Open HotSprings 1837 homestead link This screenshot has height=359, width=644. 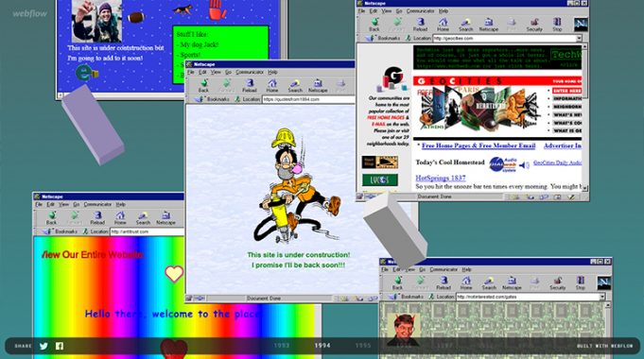tap(441, 178)
